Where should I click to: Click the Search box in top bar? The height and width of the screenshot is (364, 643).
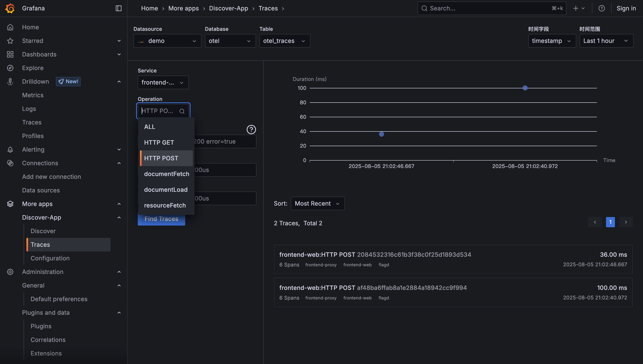492,8
